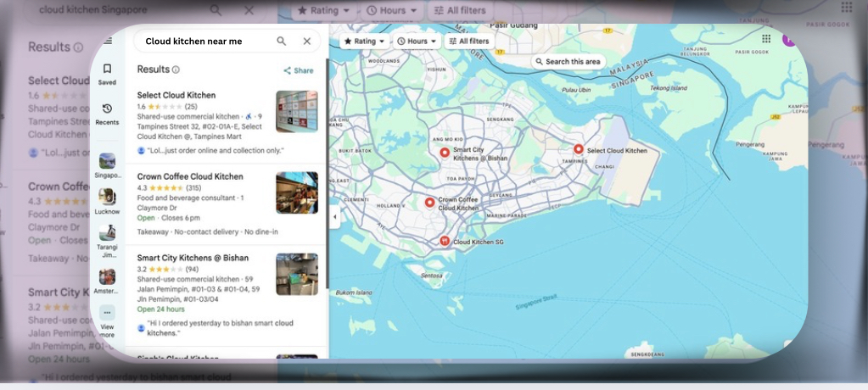Clear the background window search with X
The width and height of the screenshot is (868, 390).
(249, 10)
